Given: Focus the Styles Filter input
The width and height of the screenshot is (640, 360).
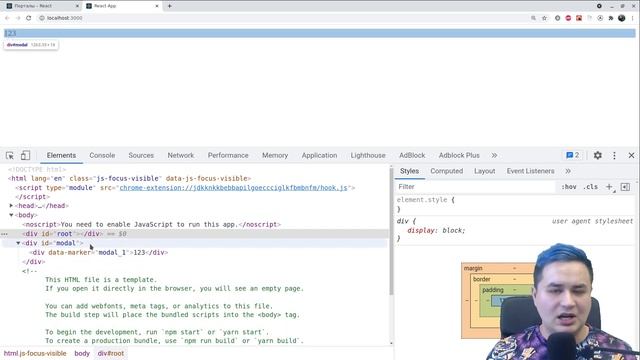Looking at the screenshot, I should 476,187.
